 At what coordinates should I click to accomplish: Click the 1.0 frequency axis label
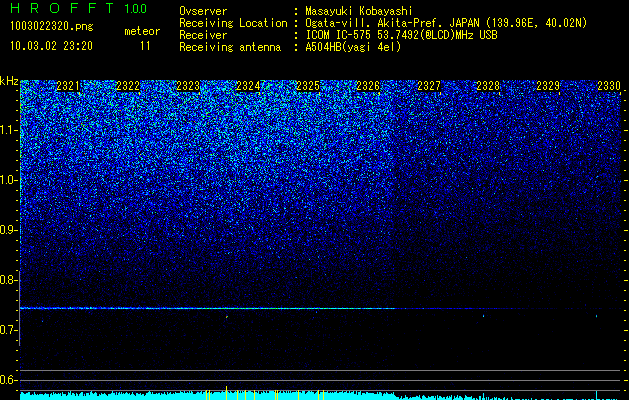click(9, 180)
